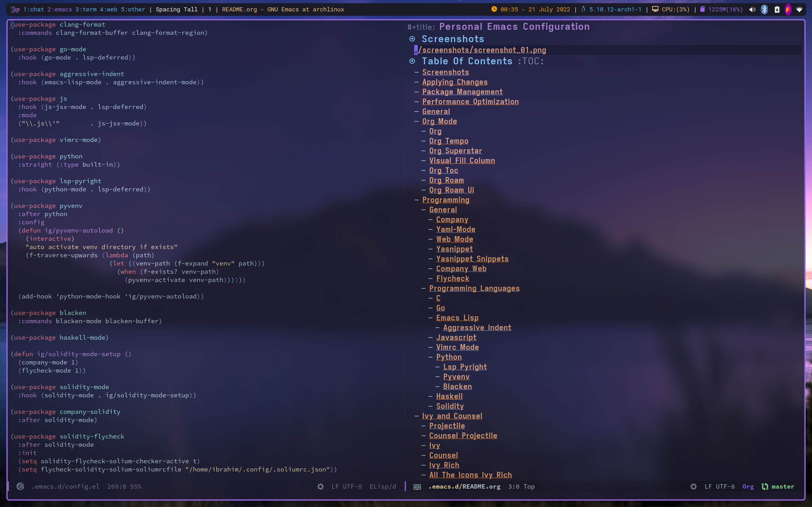
Task: Click the Spacing Tall layout indicator
Action: (x=176, y=10)
